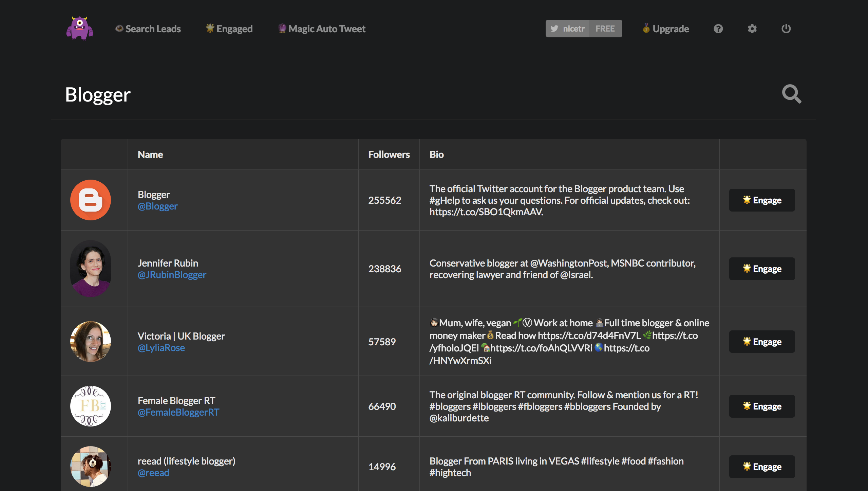This screenshot has height=491, width=868.
Task: Engage with Jennifer Rubin
Action: 762,269
